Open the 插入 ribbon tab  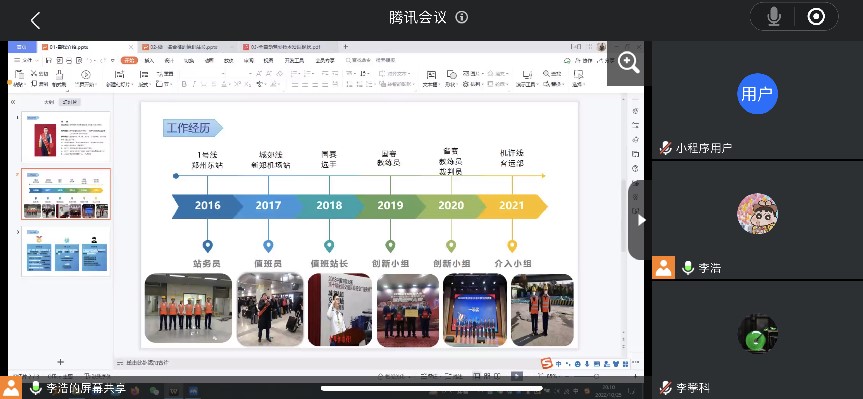149,61
